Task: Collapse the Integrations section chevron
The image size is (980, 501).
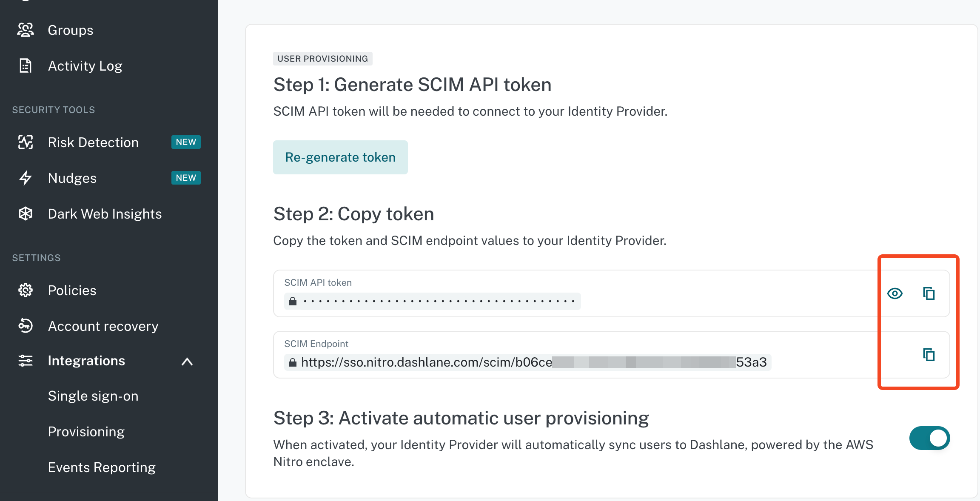Action: [187, 362]
